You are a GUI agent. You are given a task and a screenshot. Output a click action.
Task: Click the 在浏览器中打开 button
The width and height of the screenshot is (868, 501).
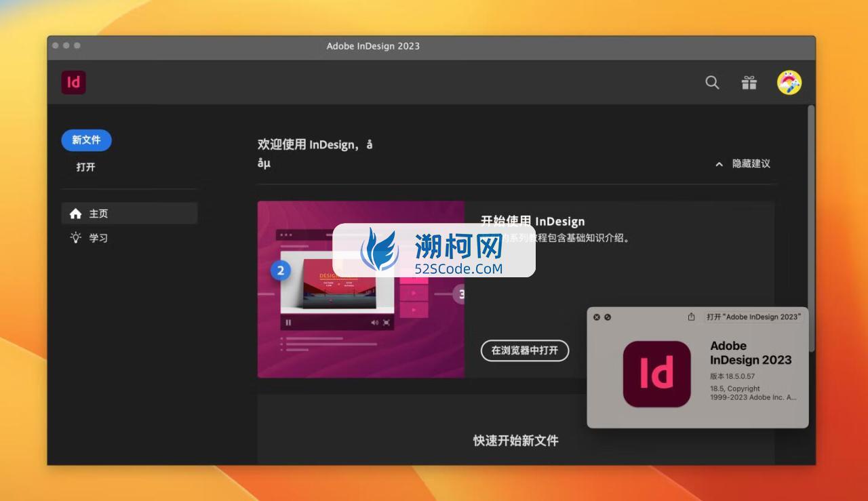pos(525,350)
